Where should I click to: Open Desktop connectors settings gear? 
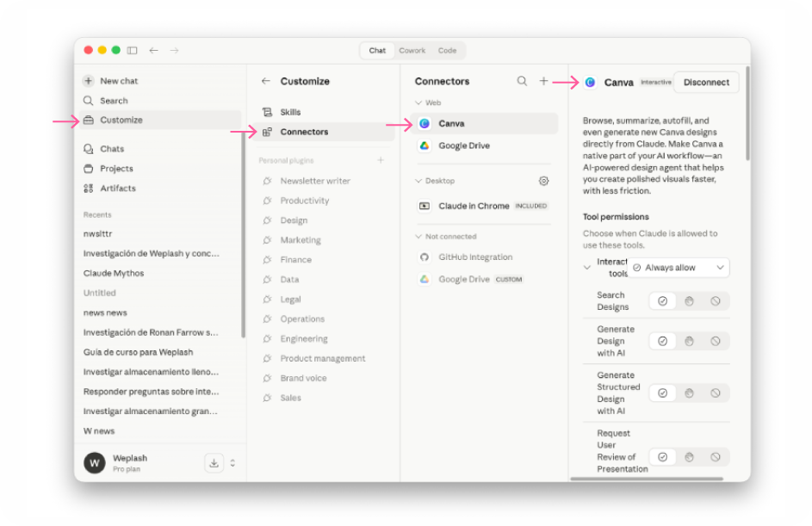click(x=543, y=181)
